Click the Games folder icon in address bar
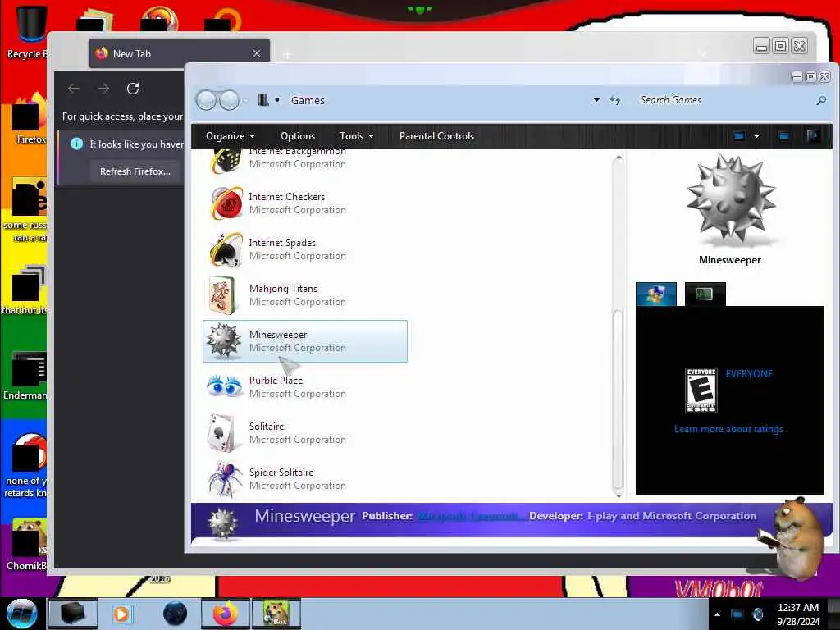Image resolution: width=840 pixels, height=630 pixels. 262,100
